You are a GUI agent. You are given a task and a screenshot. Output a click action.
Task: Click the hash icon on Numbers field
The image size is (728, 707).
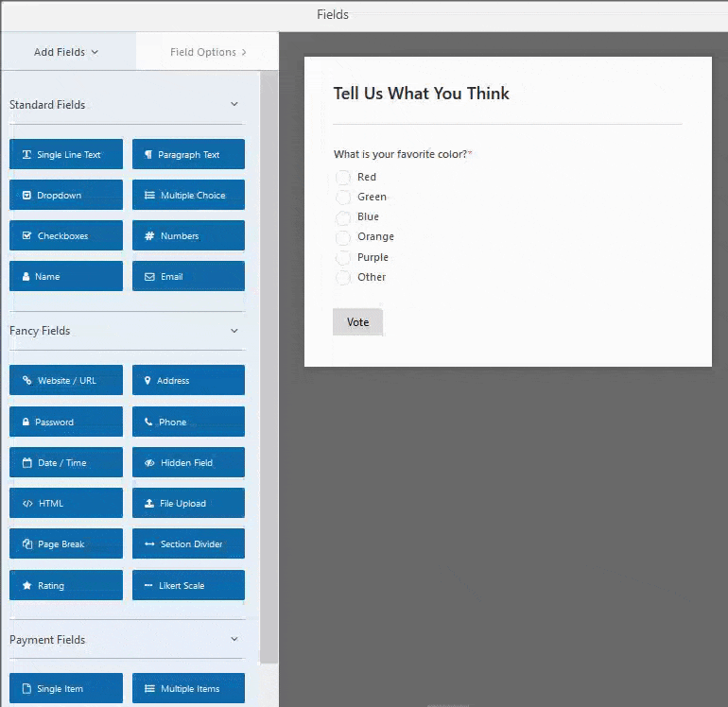click(149, 236)
